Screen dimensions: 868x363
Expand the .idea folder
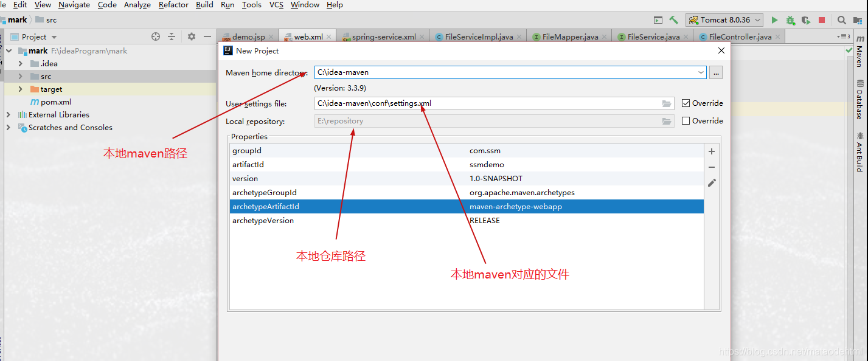point(21,64)
